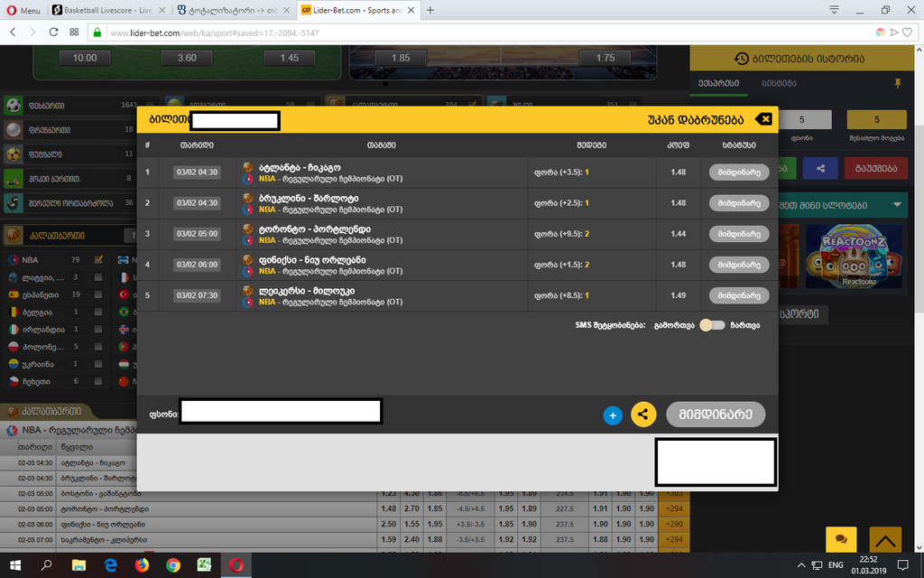Open Opera Speed Dial grid icon
This screenshot has width=924, height=578.
(74, 33)
